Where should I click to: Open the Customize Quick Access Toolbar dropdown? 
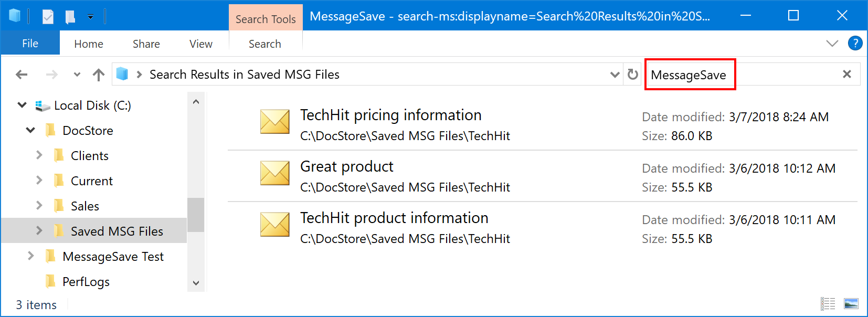click(90, 17)
